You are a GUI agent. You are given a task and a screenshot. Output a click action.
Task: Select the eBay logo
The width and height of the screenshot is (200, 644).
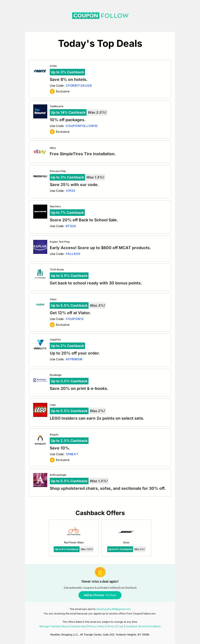pyautogui.click(x=40, y=151)
